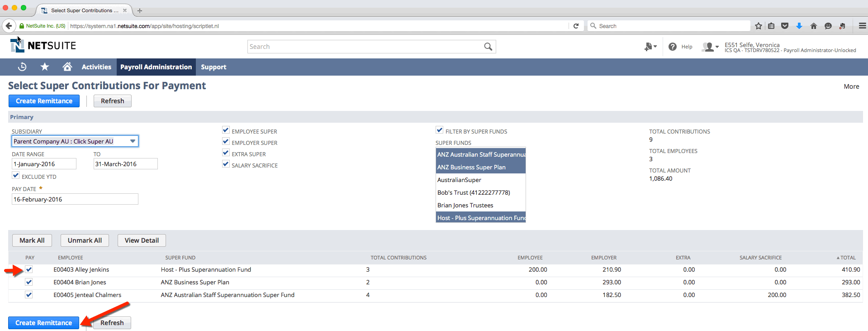The width and height of the screenshot is (868, 331).
Task: Click the user role silhouette icon
Action: click(x=708, y=47)
